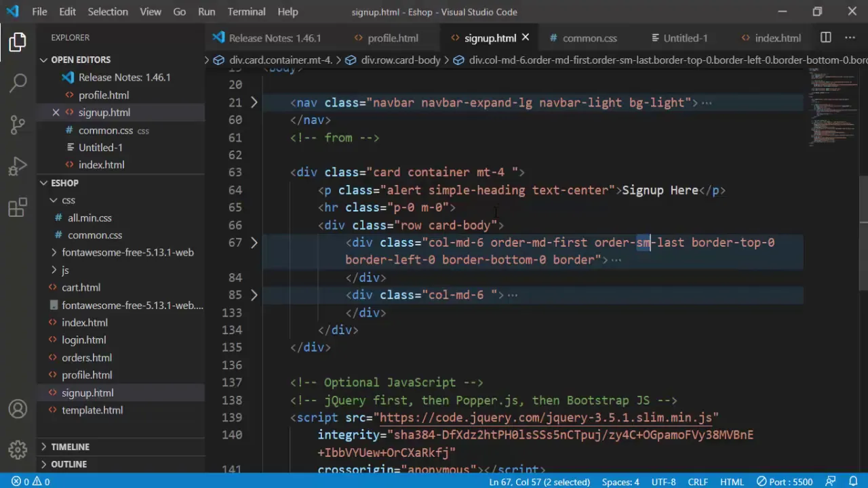Click the Ln 67, Col 57 status item
The height and width of the screenshot is (488, 868).
pos(539,482)
